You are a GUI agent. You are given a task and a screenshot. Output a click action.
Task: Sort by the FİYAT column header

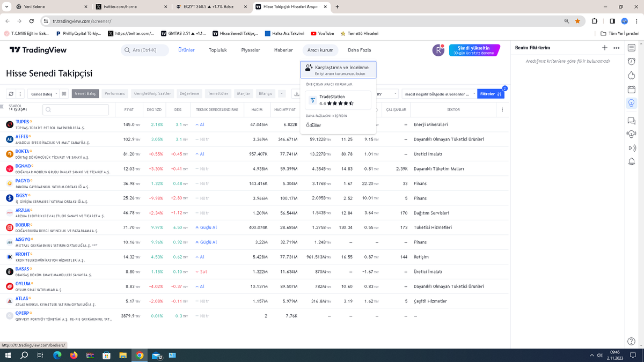pos(129,109)
